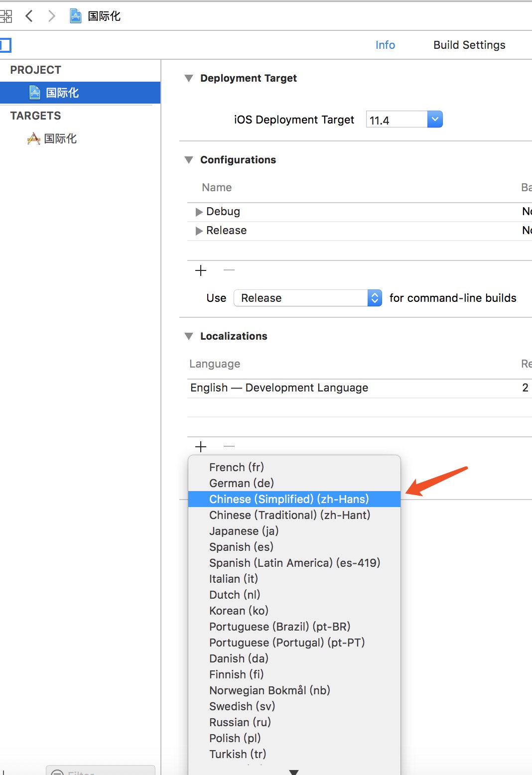Toggle the sidebar panel icon at top left
The height and width of the screenshot is (775, 532).
[x=5, y=46]
